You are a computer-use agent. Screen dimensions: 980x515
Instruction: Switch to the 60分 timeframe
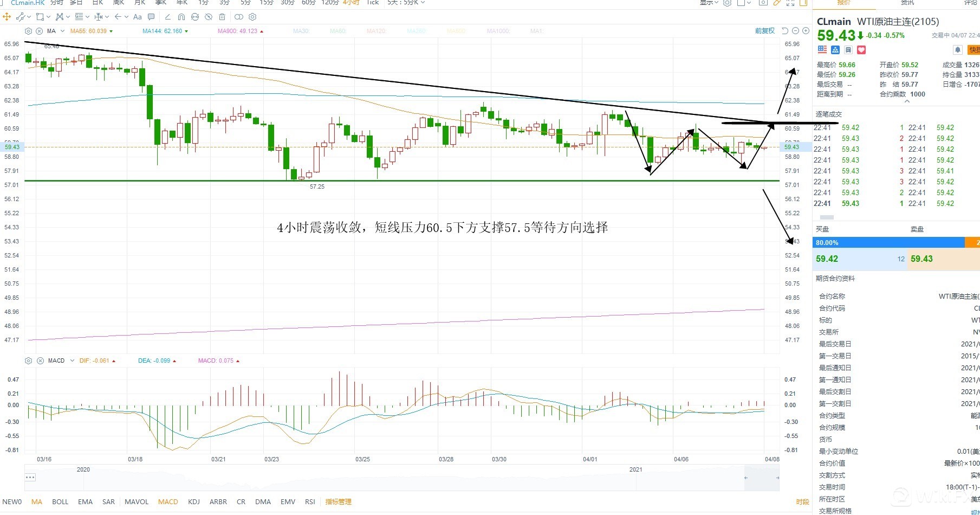[x=308, y=3]
